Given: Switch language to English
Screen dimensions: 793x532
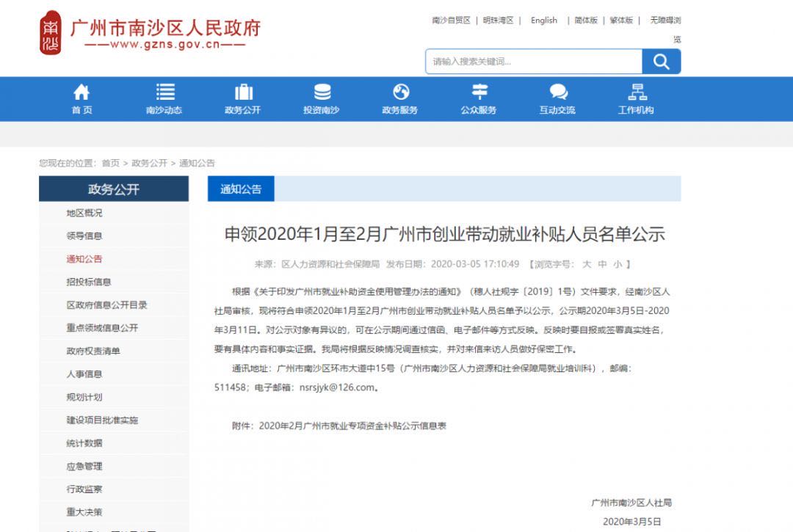Looking at the screenshot, I should point(544,21).
